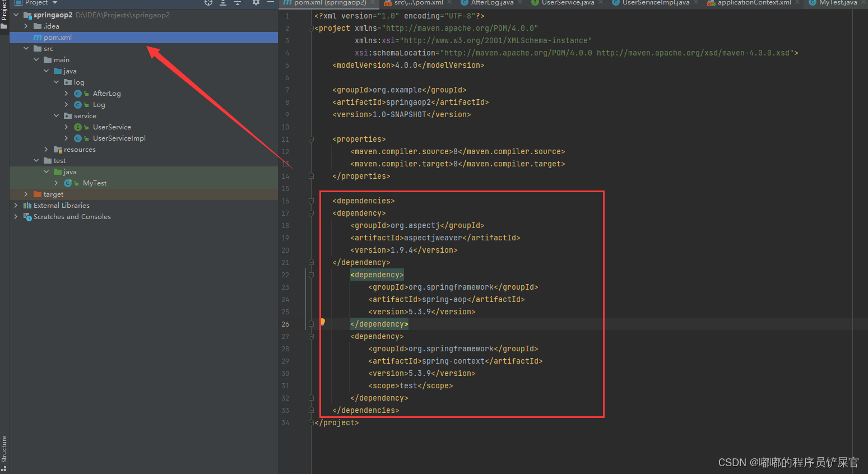Click the resources folder icon
This screenshot has width=868, height=474.
pyautogui.click(x=58, y=150)
